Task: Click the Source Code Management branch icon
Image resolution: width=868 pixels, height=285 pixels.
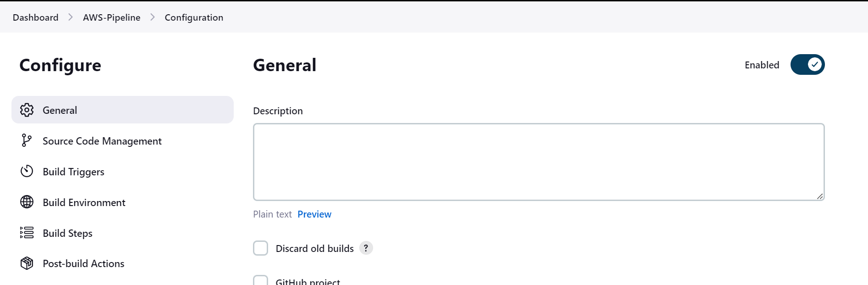Action: (x=27, y=140)
